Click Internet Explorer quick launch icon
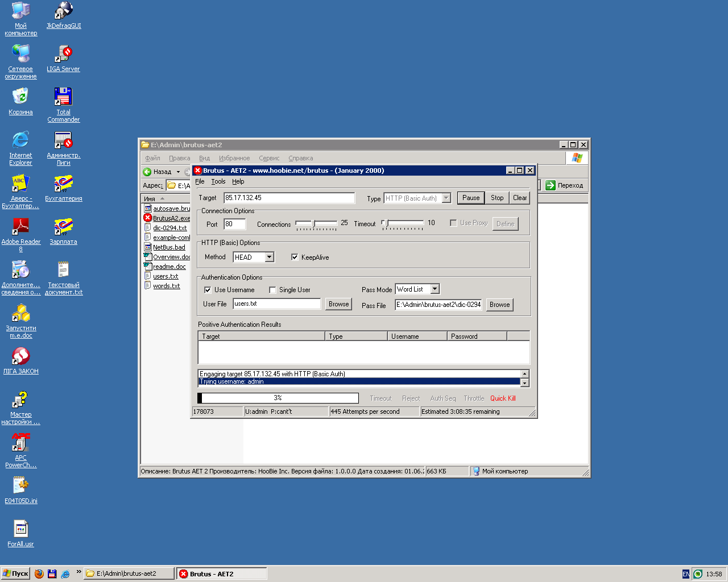 pyautogui.click(x=65, y=573)
